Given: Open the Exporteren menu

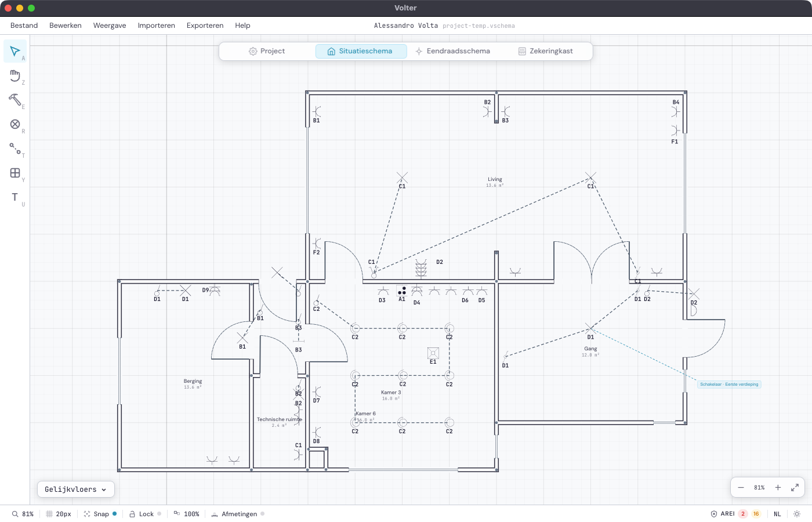Looking at the screenshot, I should [x=205, y=26].
